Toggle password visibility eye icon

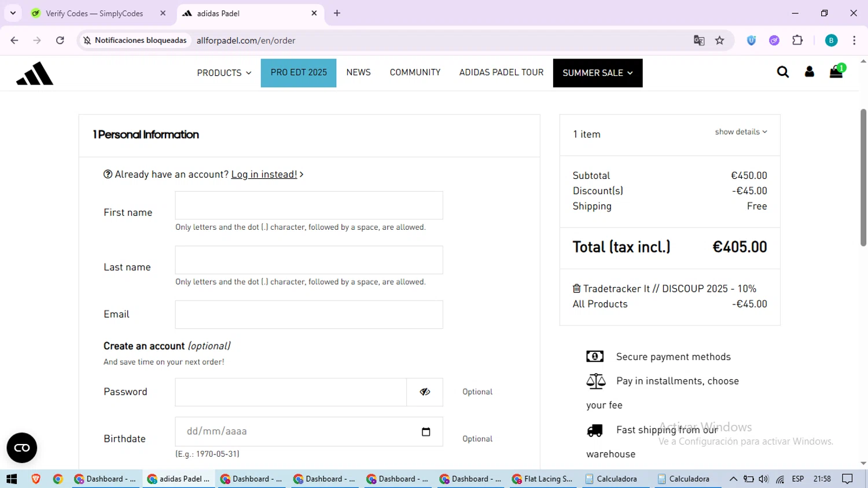[x=425, y=392]
